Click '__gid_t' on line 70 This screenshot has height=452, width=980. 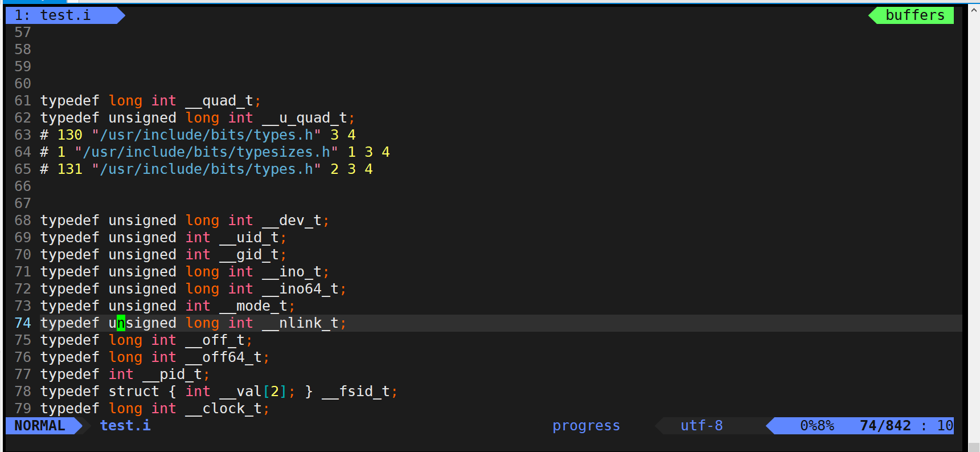249,255
